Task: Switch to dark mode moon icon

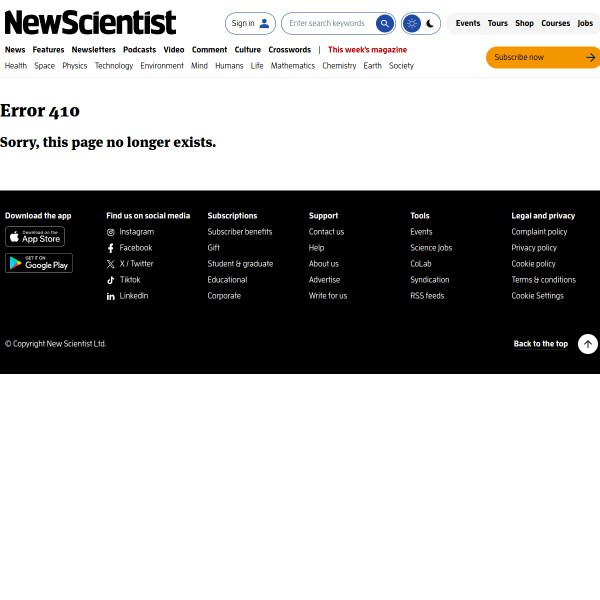Action: point(430,23)
